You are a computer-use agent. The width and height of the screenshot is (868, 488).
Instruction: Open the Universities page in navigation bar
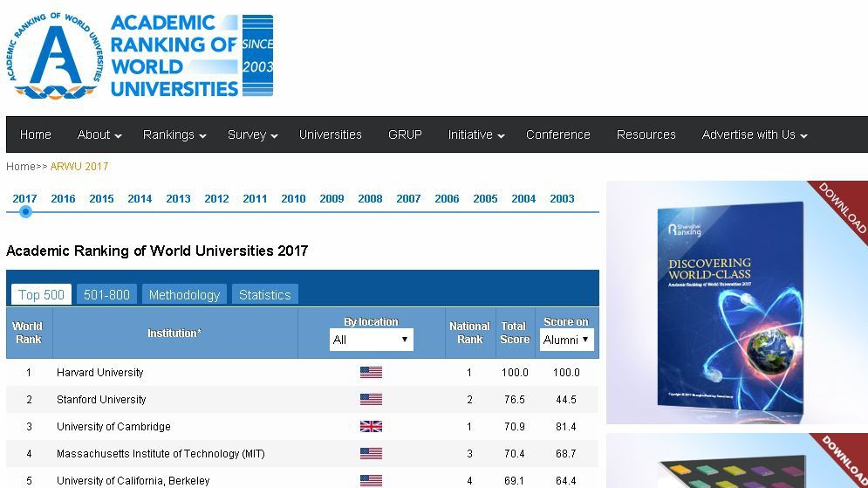[331, 134]
